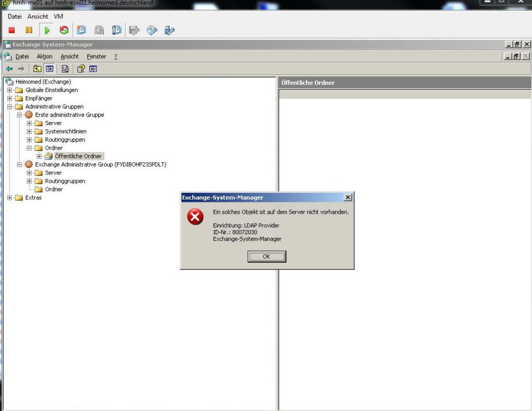Viewport: 532px width, 411px height.
Task: Click the help question mark icon
Action: pos(81,69)
